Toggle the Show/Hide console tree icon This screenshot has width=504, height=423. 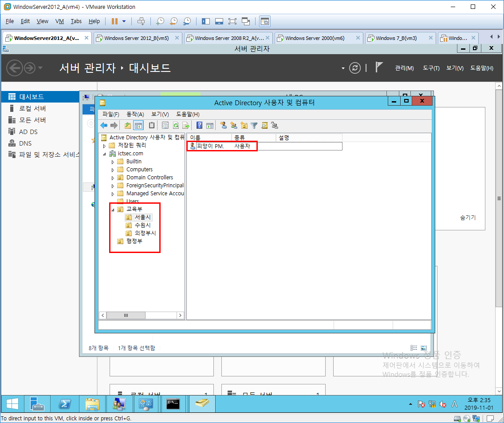(138, 126)
